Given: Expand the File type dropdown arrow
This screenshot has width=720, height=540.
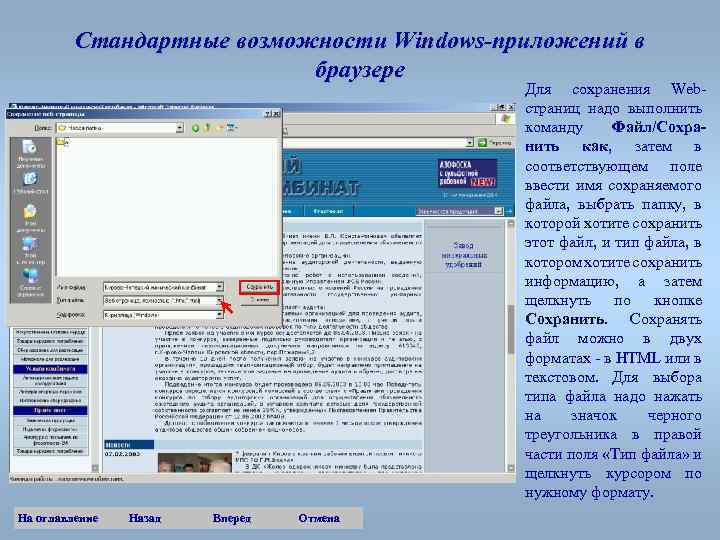Looking at the screenshot, I should (x=219, y=300).
